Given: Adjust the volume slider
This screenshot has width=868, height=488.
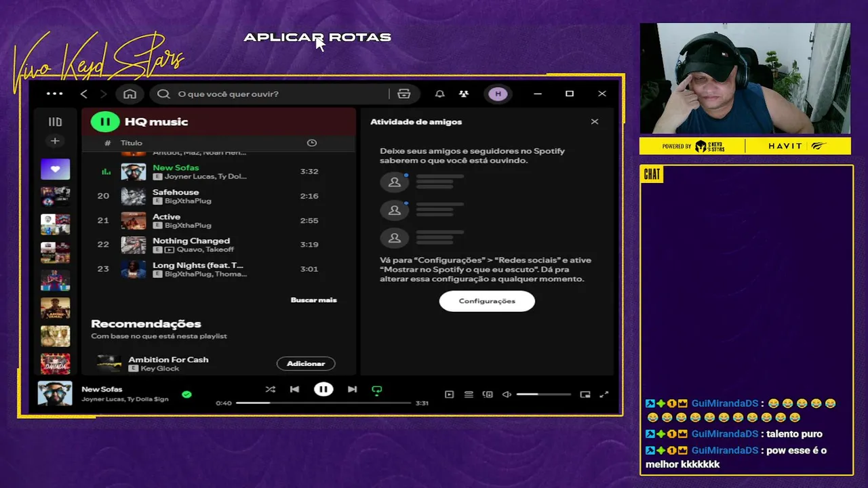Looking at the screenshot, I should point(543,394).
